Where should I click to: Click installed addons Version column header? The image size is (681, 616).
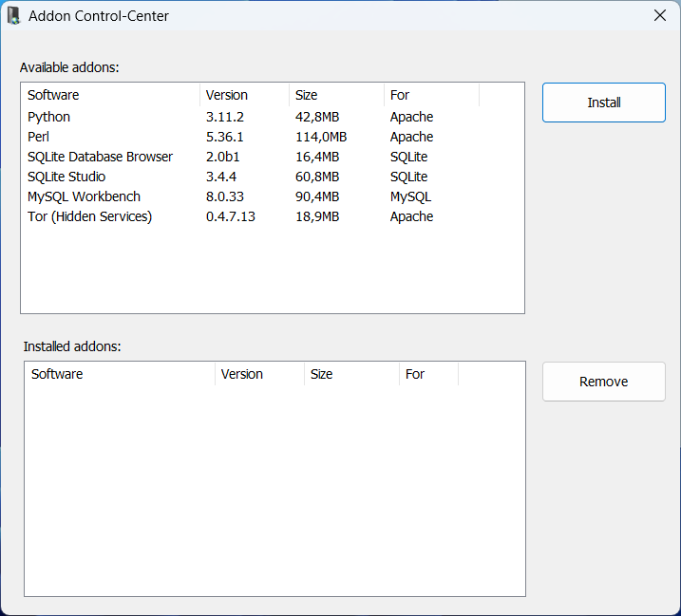[259, 374]
